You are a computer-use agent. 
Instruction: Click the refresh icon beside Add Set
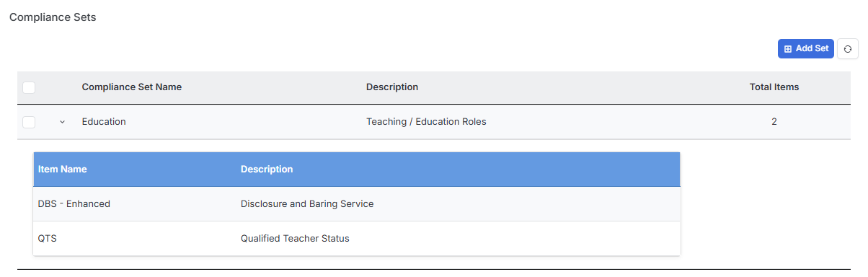[848, 48]
